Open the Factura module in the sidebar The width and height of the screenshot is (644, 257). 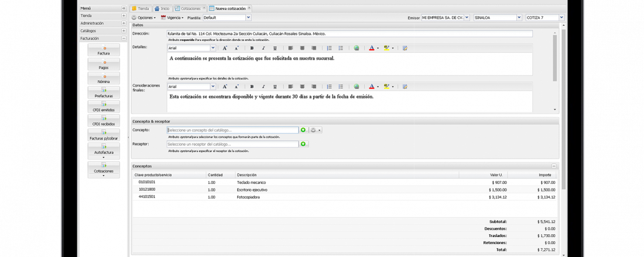[x=104, y=50]
